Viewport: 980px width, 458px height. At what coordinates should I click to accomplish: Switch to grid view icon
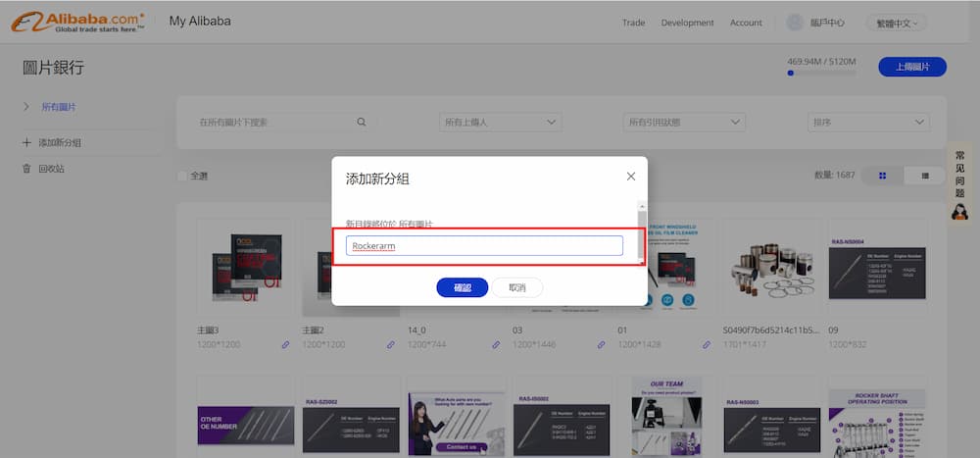click(883, 175)
